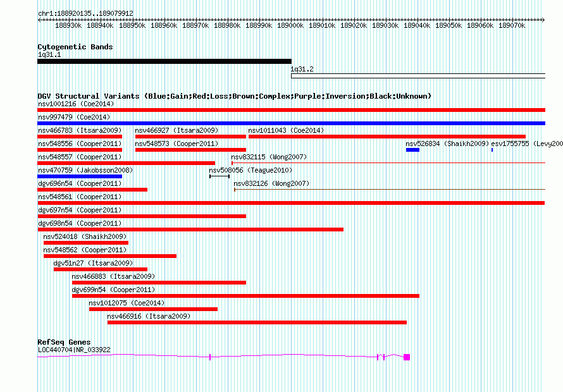Click the nsv1012075 (Coe2014) label

click(x=127, y=303)
